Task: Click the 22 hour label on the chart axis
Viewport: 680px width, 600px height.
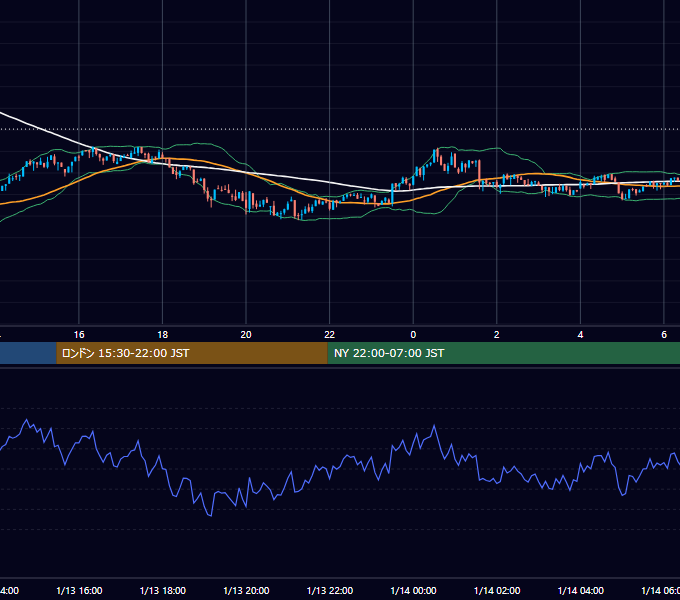Action: (330, 335)
